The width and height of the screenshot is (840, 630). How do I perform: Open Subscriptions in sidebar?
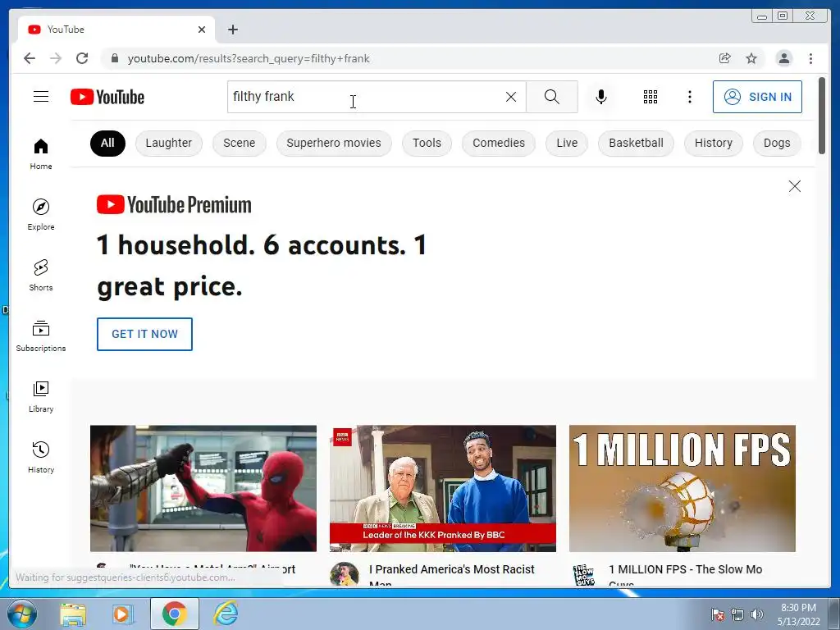click(41, 336)
